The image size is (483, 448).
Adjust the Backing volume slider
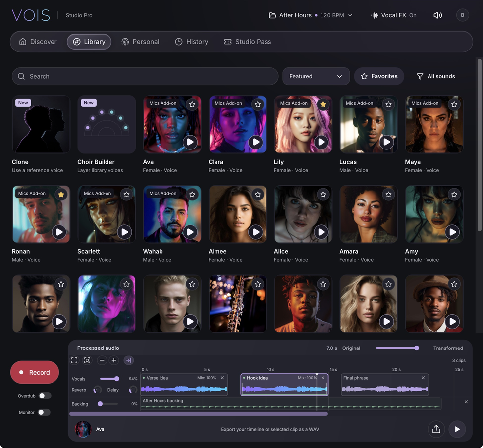(108, 404)
